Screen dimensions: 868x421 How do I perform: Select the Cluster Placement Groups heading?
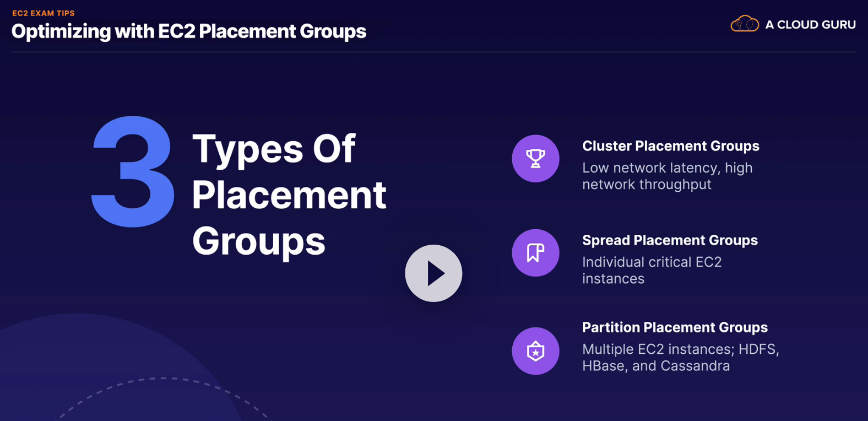point(671,146)
